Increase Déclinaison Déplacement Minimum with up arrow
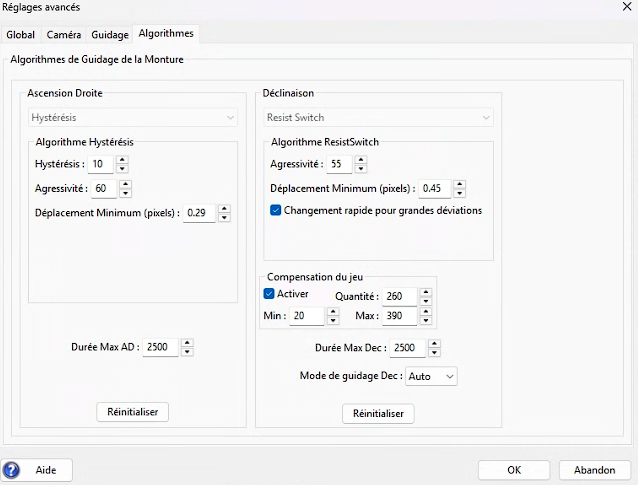 (459, 184)
